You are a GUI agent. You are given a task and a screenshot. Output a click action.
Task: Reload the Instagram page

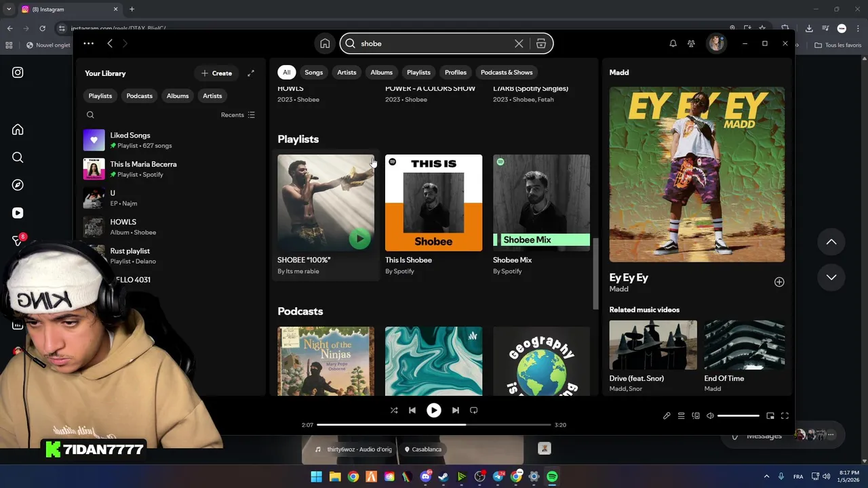[x=42, y=28]
